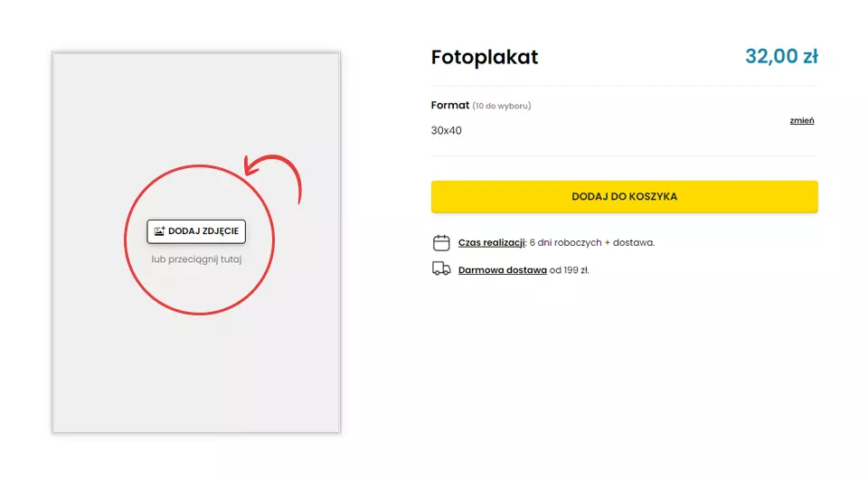
Task: Click the delivery truck icon
Action: [x=441, y=268]
